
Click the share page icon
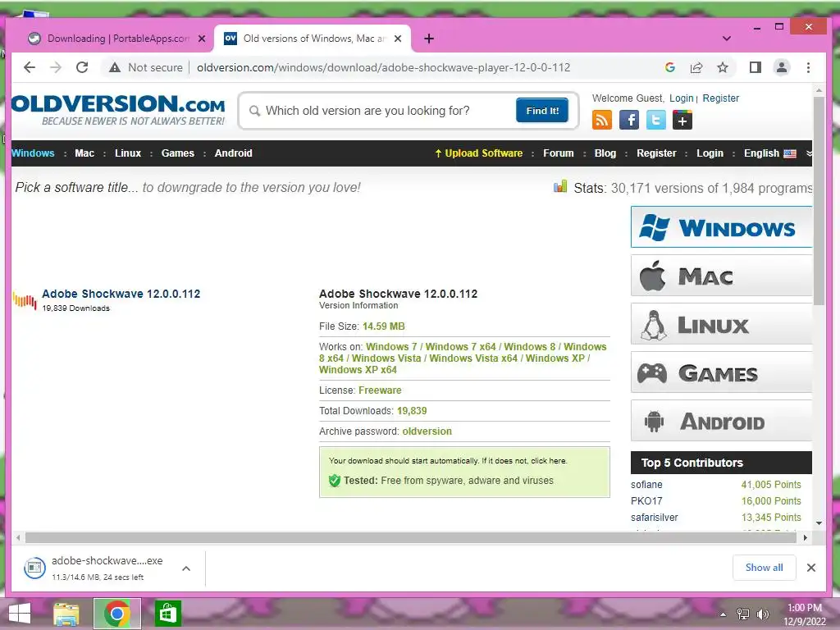[x=696, y=67]
